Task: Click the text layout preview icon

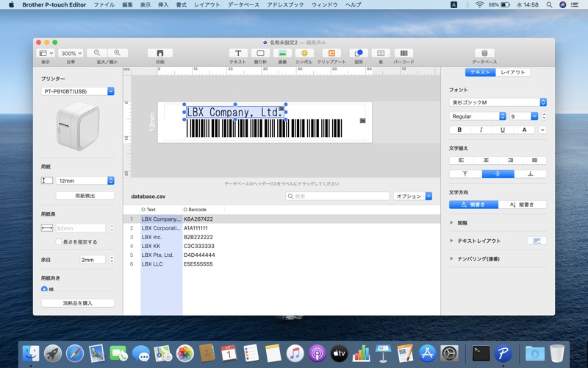Action: coord(537,241)
